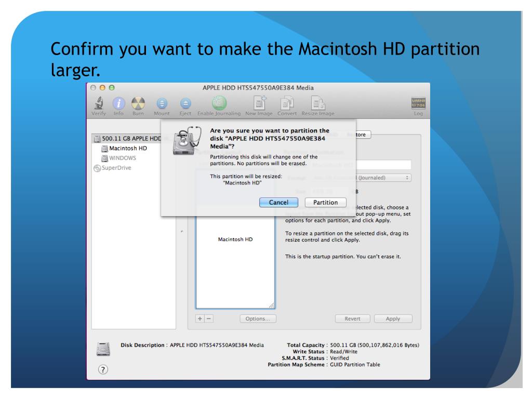Open the Info toolbar icon
The image size is (532, 399).
(x=118, y=103)
